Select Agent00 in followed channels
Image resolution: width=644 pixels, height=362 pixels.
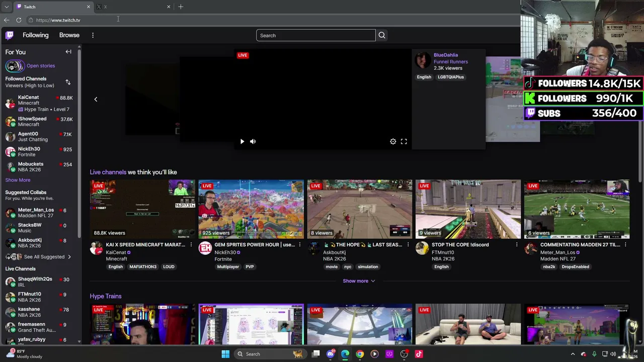(39, 137)
